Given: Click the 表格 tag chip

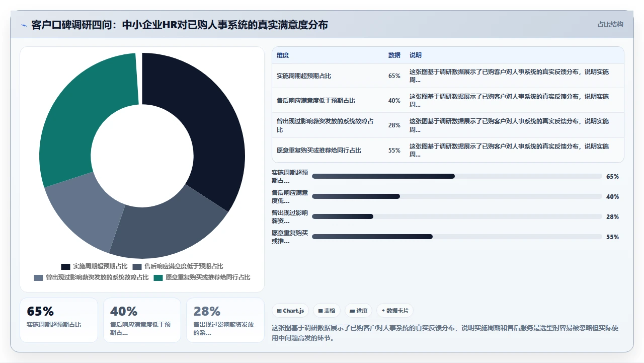Looking at the screenshot, I should (x=327, y=311).
